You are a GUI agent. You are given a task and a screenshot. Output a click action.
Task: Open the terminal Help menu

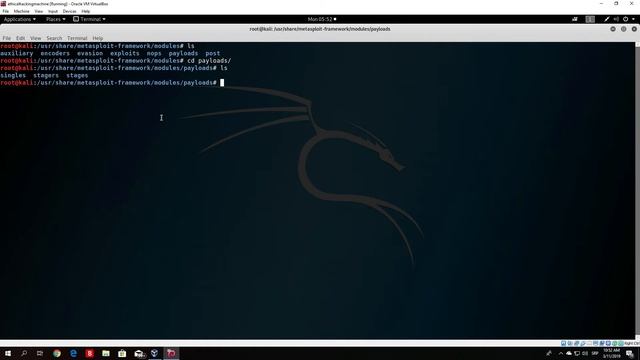(x=98, y=38)
